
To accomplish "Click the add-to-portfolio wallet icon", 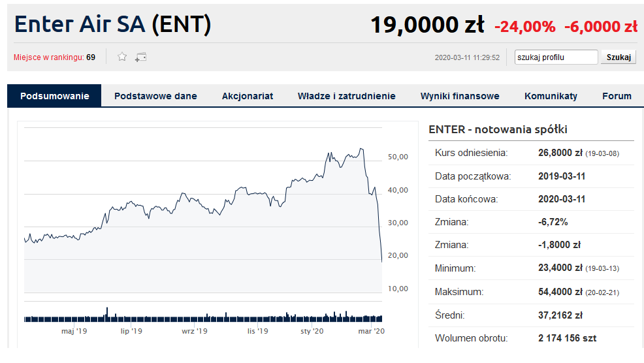I will click(x=140, y=57).
